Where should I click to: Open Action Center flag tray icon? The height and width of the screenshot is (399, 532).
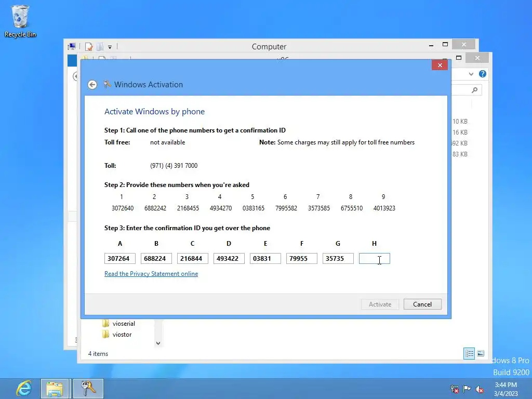[x=467, y=389]
